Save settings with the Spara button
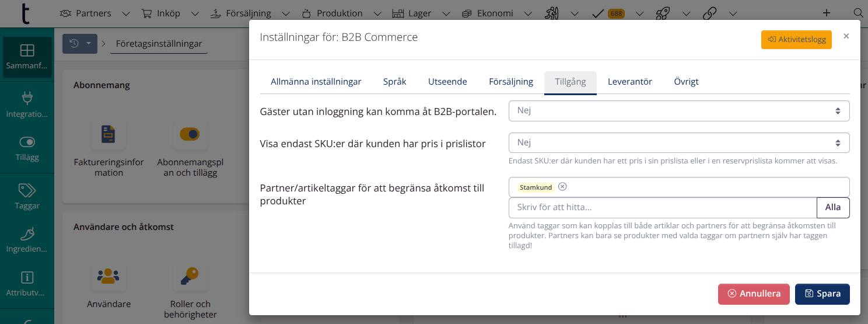The image size is (868, 324). point(822,294)
